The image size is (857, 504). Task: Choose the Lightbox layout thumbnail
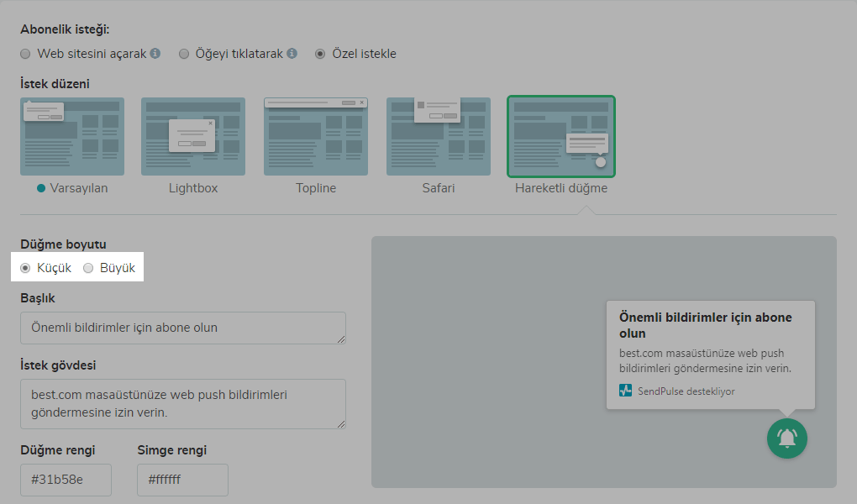pyautogui.click(x=193, y=137)
